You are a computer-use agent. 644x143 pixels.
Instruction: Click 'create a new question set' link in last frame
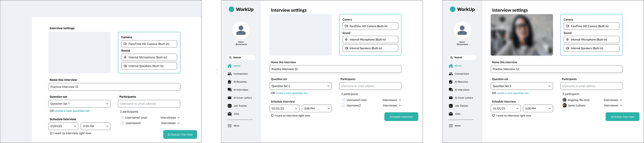coord(513,93)
